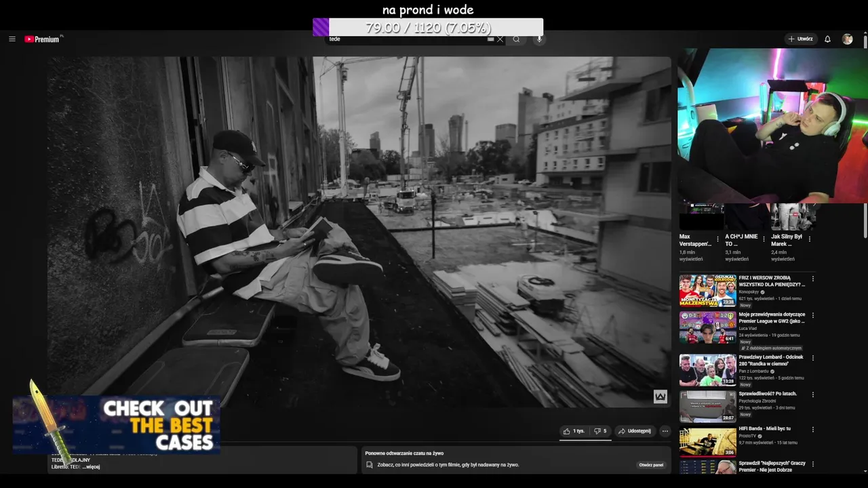Image resolution: width=868 pixels, height=488 pixels.
Task: Open the 'FRIZ I WERSOW' video thumbnail
Action: 708,291
